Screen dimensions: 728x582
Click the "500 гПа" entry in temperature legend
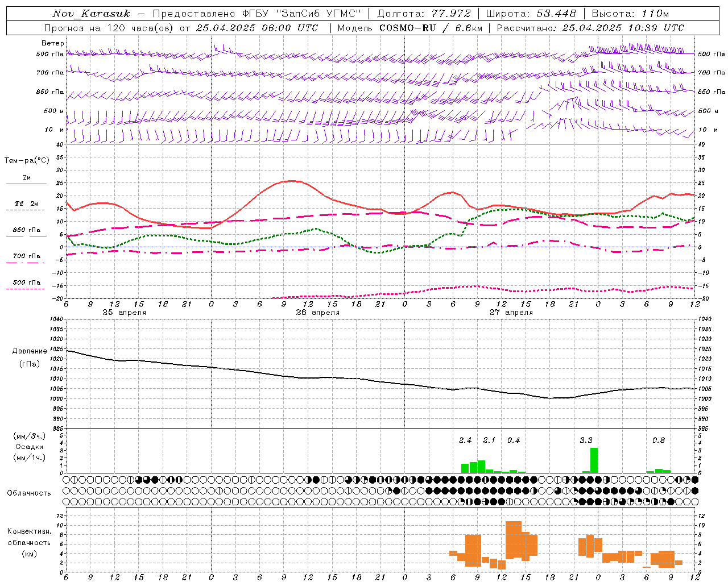(27, 282)
